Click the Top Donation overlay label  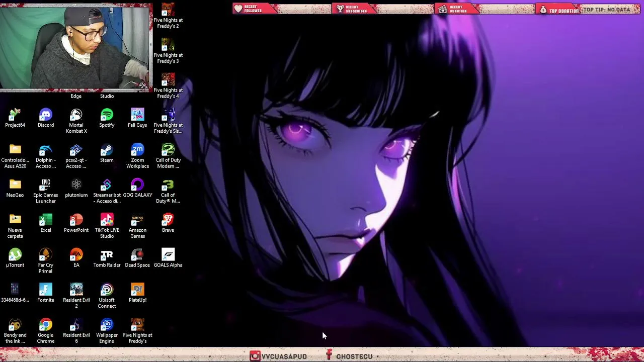coord(564,11)
